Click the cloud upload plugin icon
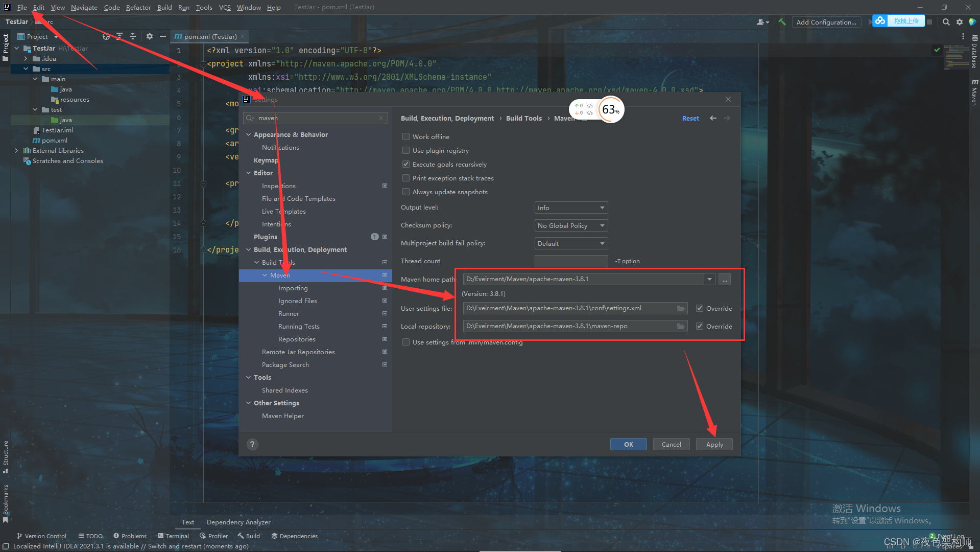Image resolution: width=980 pixels, height=552 pixels. tap(880, 21)
